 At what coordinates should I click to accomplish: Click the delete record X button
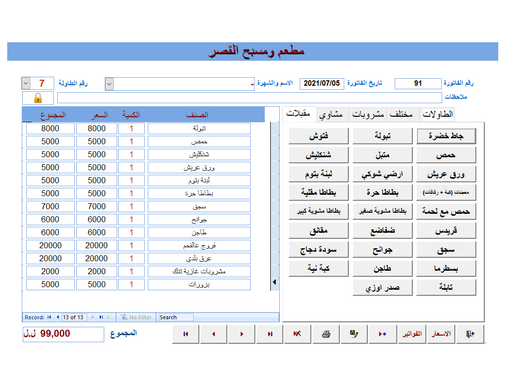click(297, 334)
